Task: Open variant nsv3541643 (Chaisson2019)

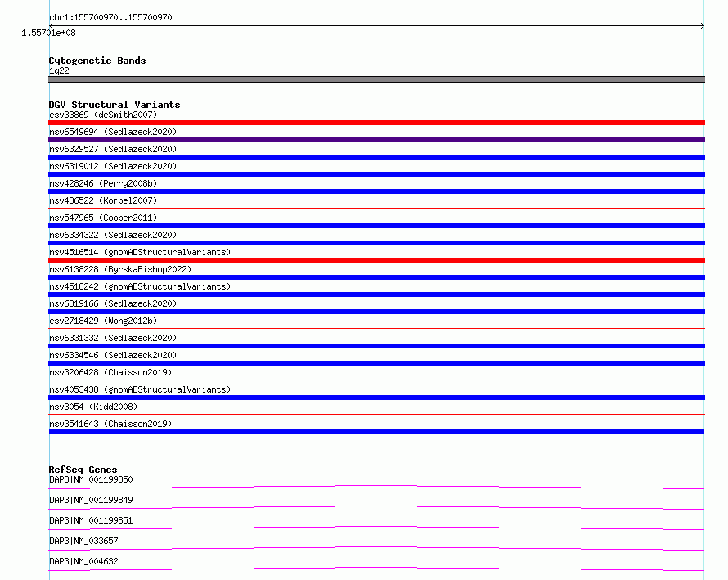Action: point(110,424)
